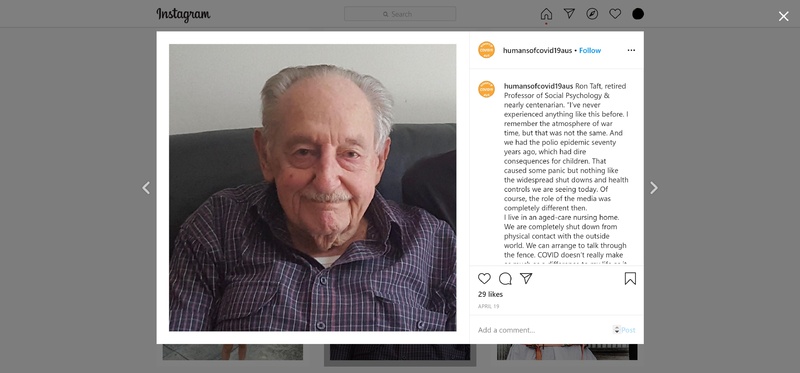Open direct messages paper plane icon
Screen dimensions: 800x373
(569, 14)
